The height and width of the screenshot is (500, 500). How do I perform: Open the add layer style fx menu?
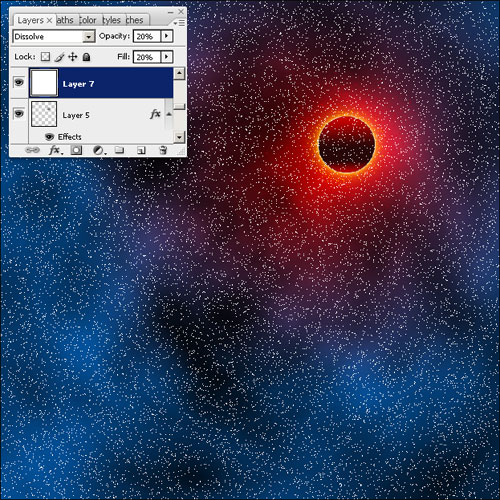pyautogui.click(x=55, y=150)
